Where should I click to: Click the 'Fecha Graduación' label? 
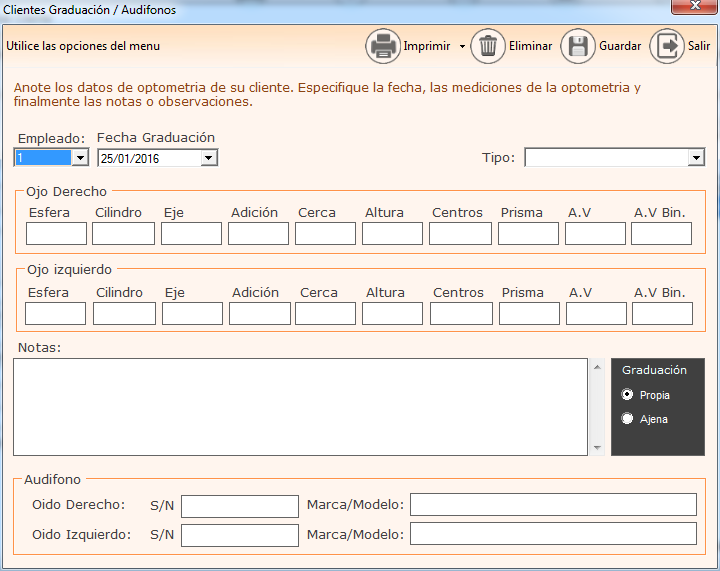(156, 138)
